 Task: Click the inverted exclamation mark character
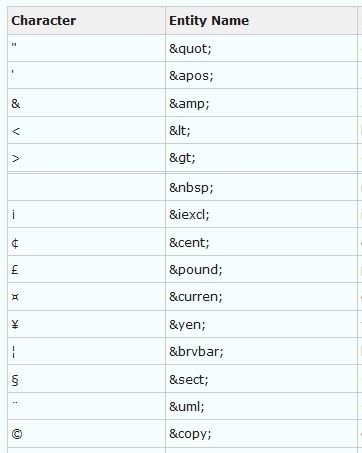[x=13, y=215]
